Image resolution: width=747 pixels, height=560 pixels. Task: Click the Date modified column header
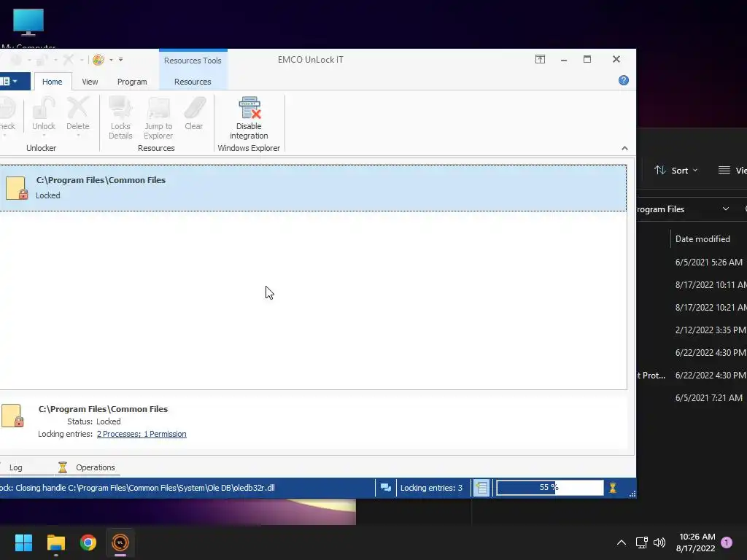[703, 239]
